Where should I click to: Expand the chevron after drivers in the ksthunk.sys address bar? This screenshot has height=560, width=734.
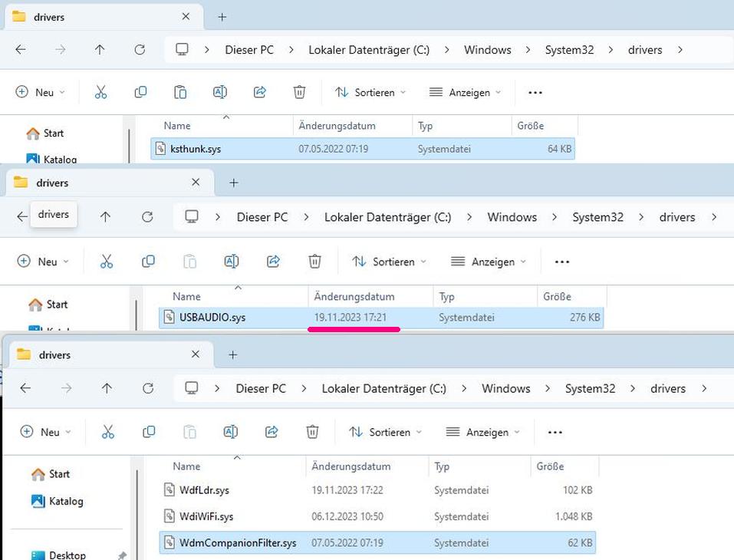click(x=680, y=50)
